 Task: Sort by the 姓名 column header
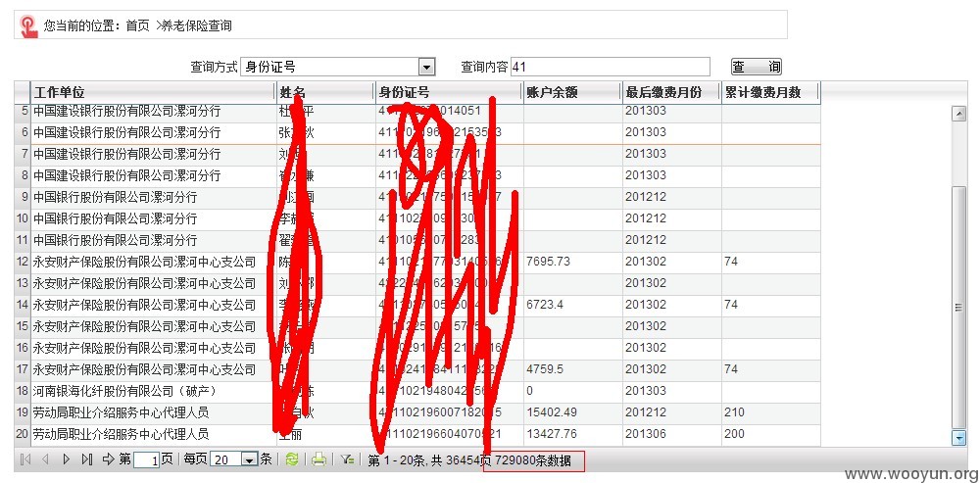(x=325, y=92)
